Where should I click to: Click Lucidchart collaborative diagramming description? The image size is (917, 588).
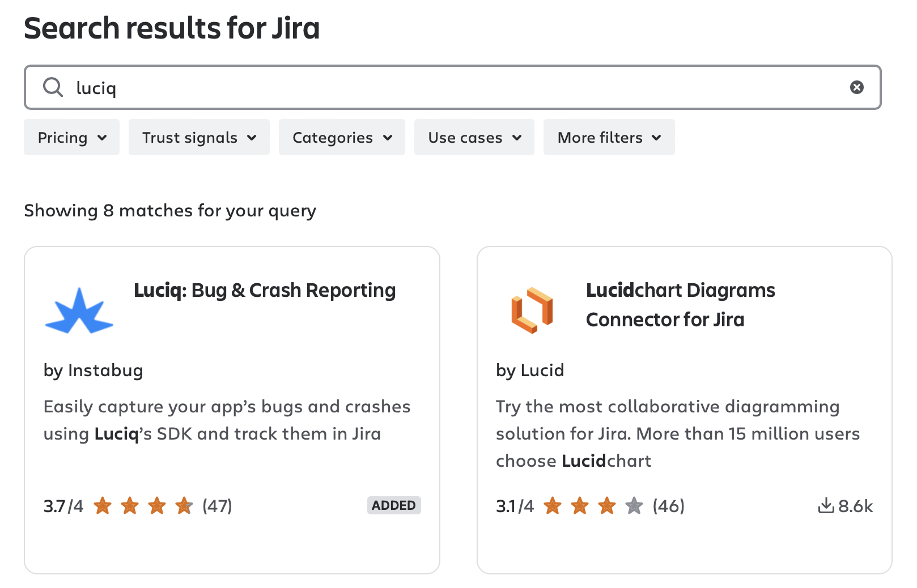[x=678, y=434]
